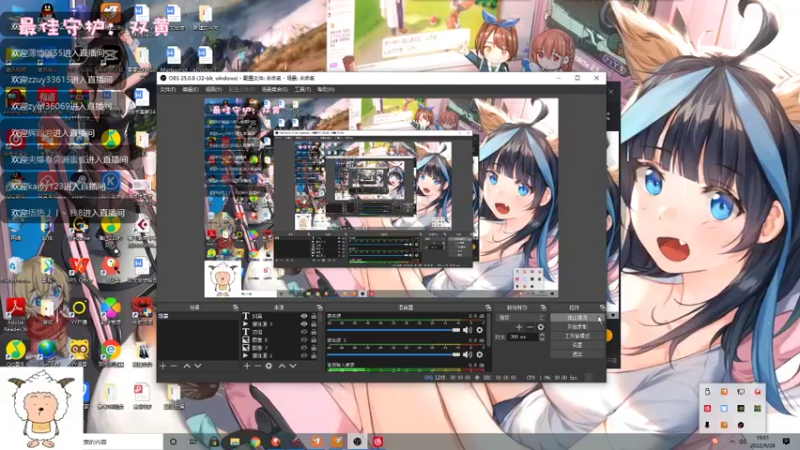Remove selected scene with minus icon

pyautogui.click(x=174, y=366)
